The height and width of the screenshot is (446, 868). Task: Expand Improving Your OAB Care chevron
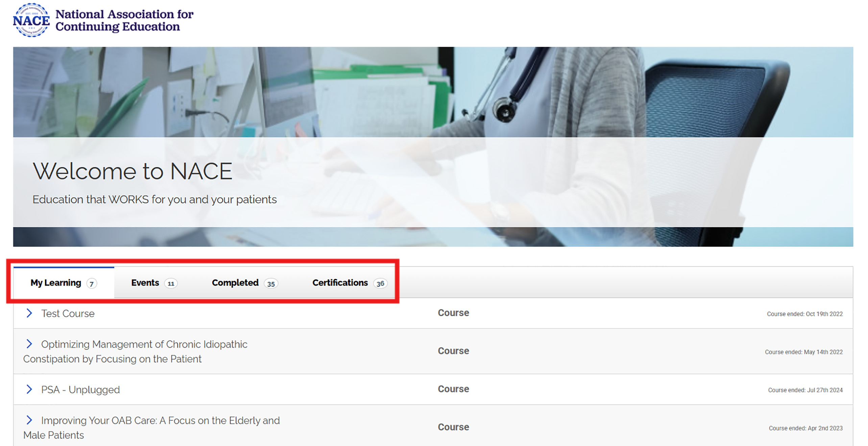pyautogui.click(x=29, y=420)
